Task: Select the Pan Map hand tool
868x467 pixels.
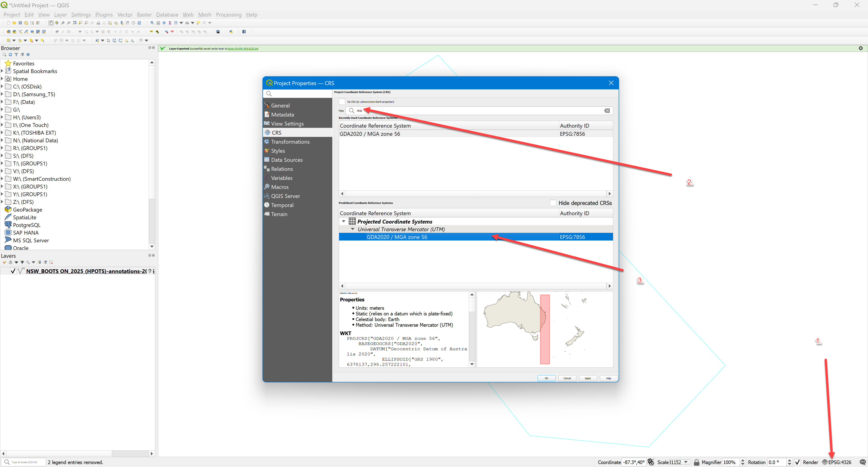Action: tap(51, 23)
